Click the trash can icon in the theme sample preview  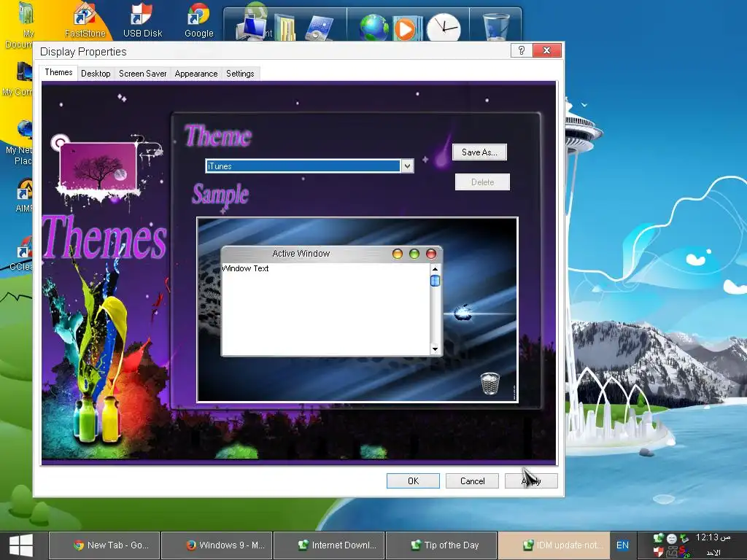point(489,384)
